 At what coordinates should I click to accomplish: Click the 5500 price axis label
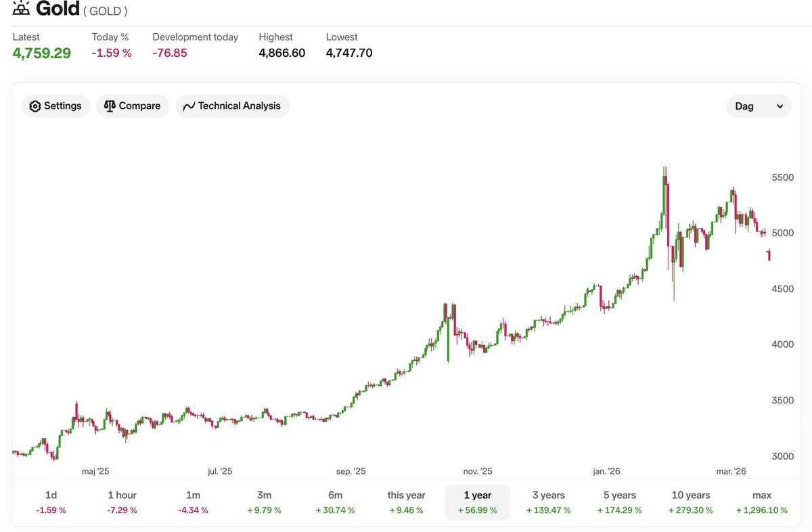pyautogui.click(x=782, y=177)
